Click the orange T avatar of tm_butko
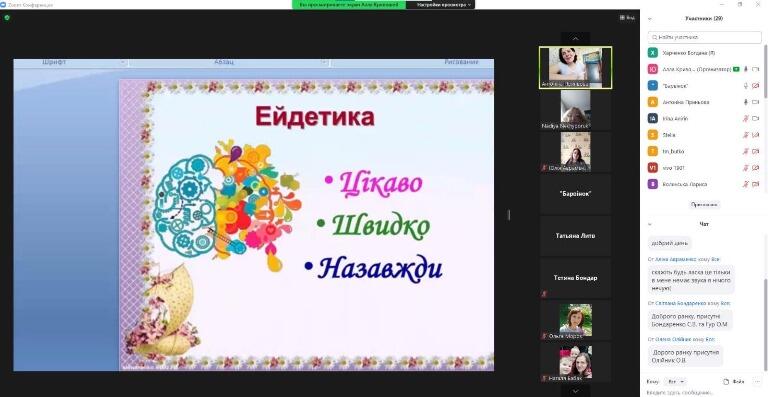The height and width of the screenshot is (397, 768). [x=652, y=151]
